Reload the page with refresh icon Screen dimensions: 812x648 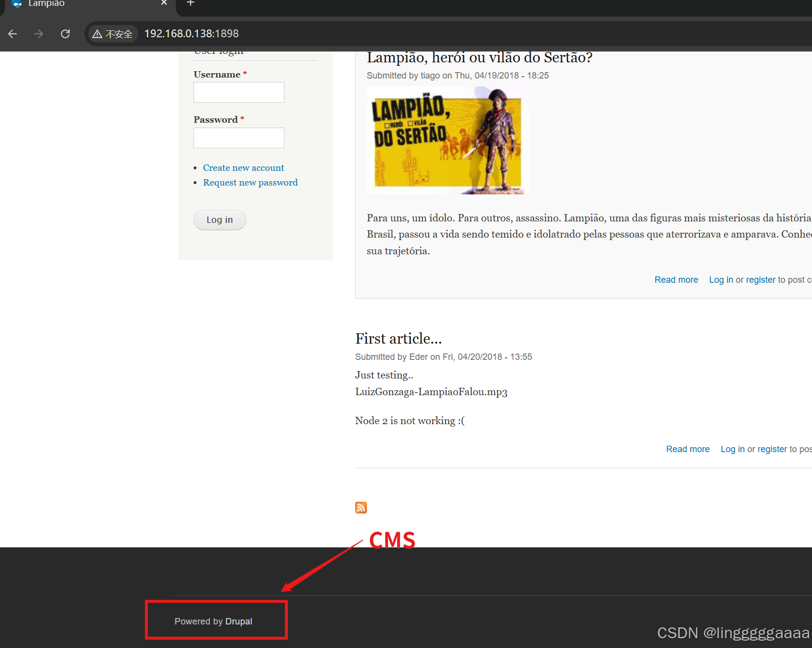(x=65, y=34)
